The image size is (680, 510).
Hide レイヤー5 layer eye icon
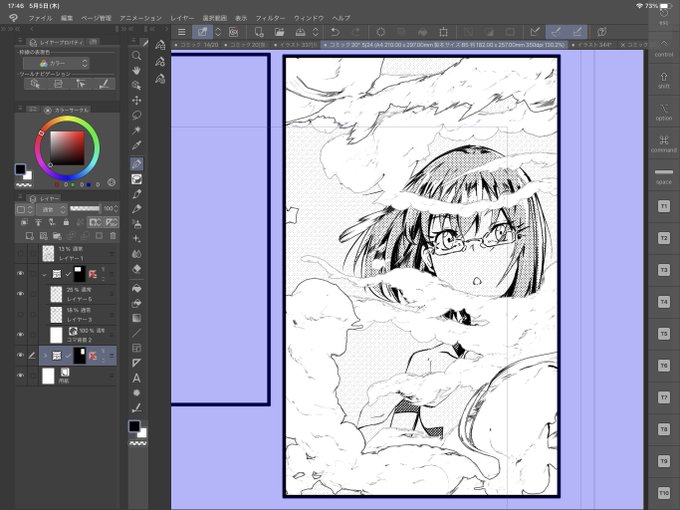[20, 294]
